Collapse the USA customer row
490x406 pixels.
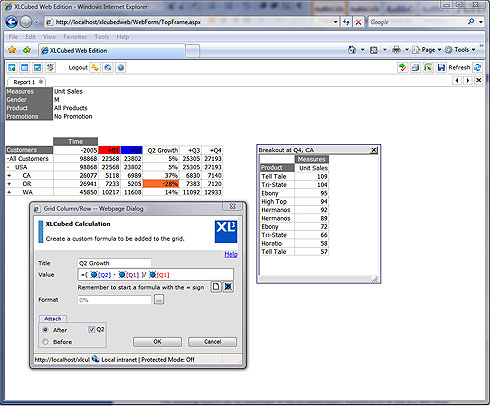pyautogui.click(x=8, y=167)
